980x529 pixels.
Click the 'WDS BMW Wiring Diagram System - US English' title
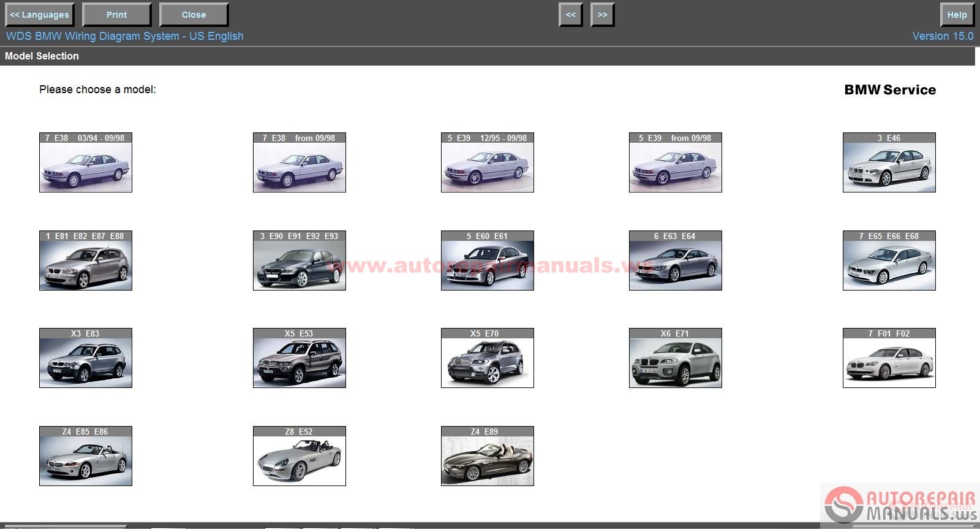pyautogui.click(x=125, y=36)
